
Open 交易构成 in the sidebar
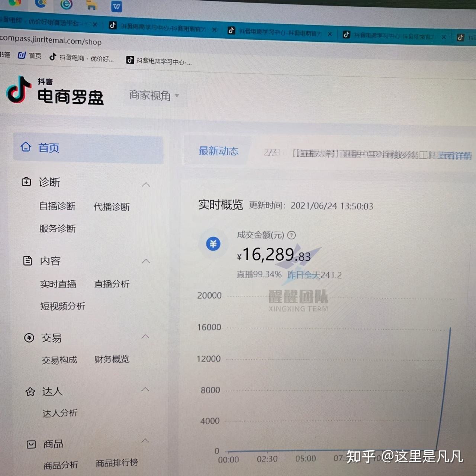[59, 360]
